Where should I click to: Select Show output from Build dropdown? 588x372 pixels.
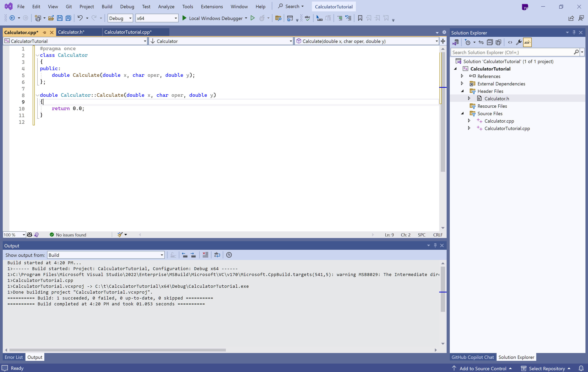[x=105, y=255]
